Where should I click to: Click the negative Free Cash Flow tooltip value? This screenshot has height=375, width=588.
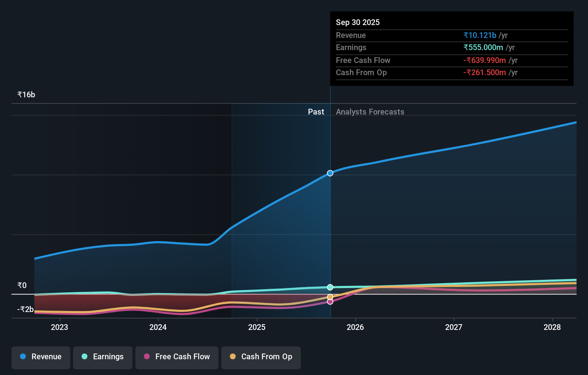click(x=485, y=60)
